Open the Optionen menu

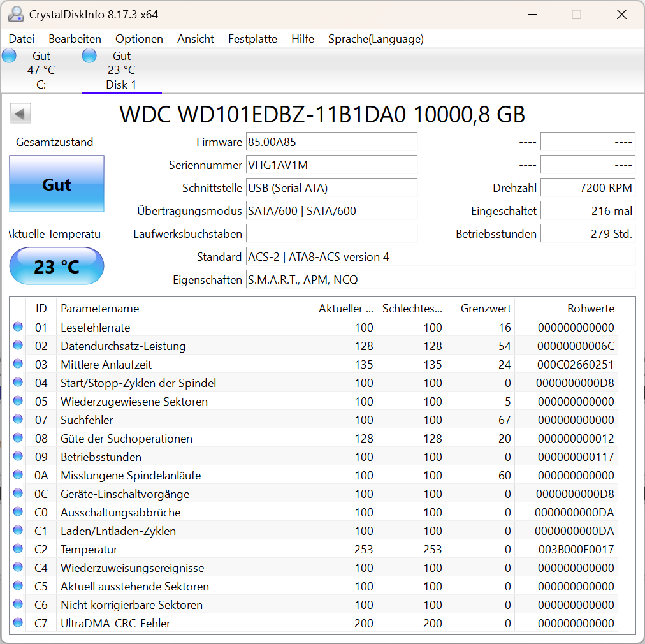139,39
